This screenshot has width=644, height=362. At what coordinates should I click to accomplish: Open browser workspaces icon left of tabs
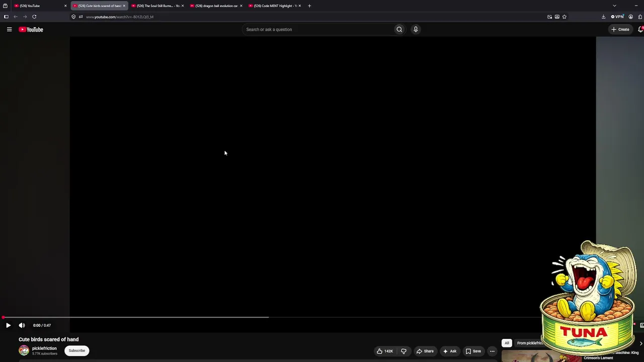pos(5,6)
